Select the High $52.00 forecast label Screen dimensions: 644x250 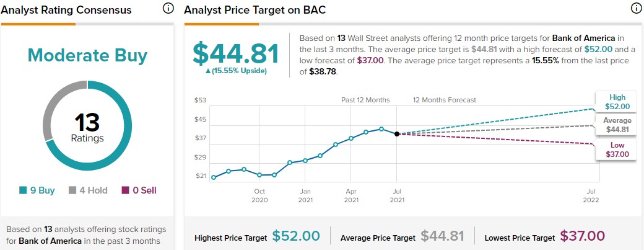(x=617, y=102)
